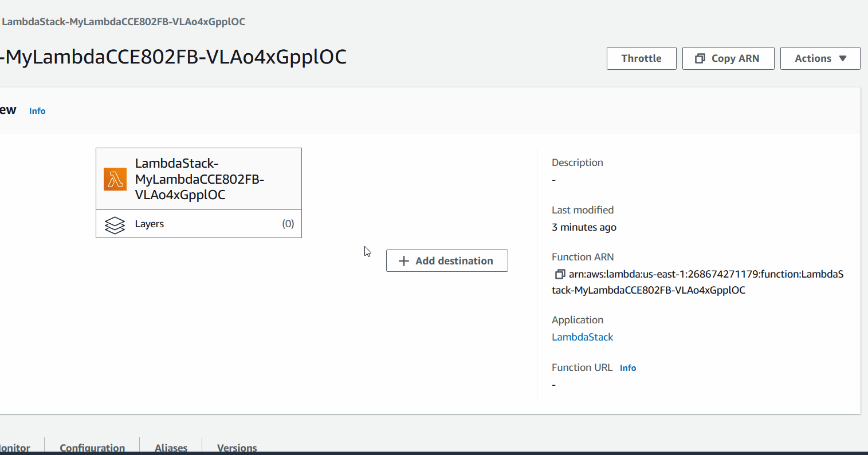Select the function name in the diagram box
The height and width of the screenshot is (455, 868).
[x=199, y=179]
